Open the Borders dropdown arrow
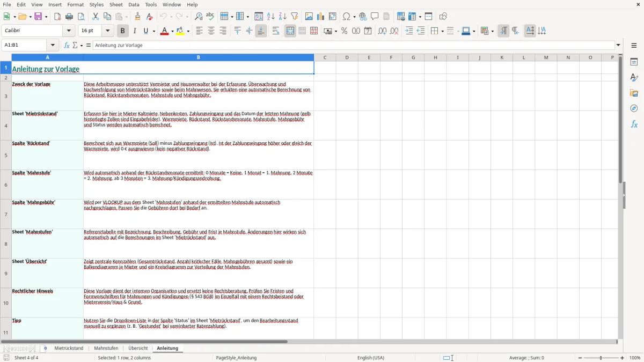The width and height of the screenshot is (644, 362). (x=442, y=31)
